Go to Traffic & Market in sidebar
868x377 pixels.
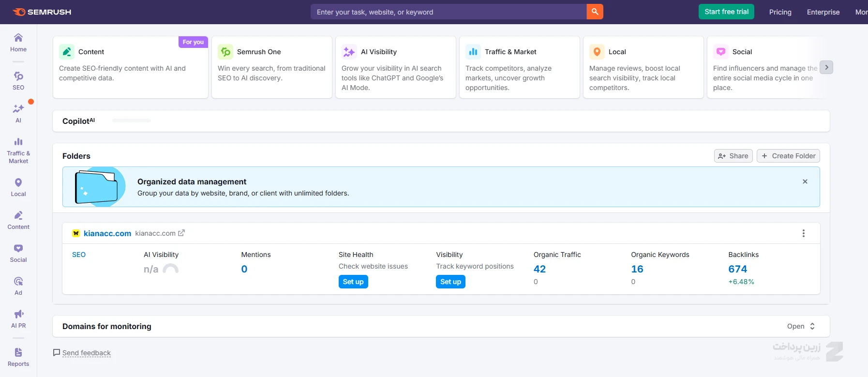click(x=18, y=151)
